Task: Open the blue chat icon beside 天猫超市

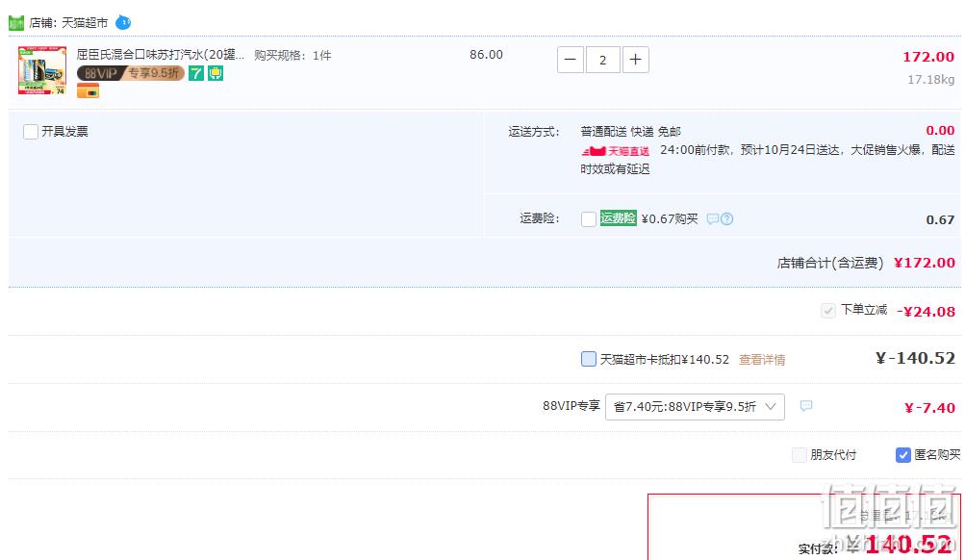Action: (x=123, y=23)
